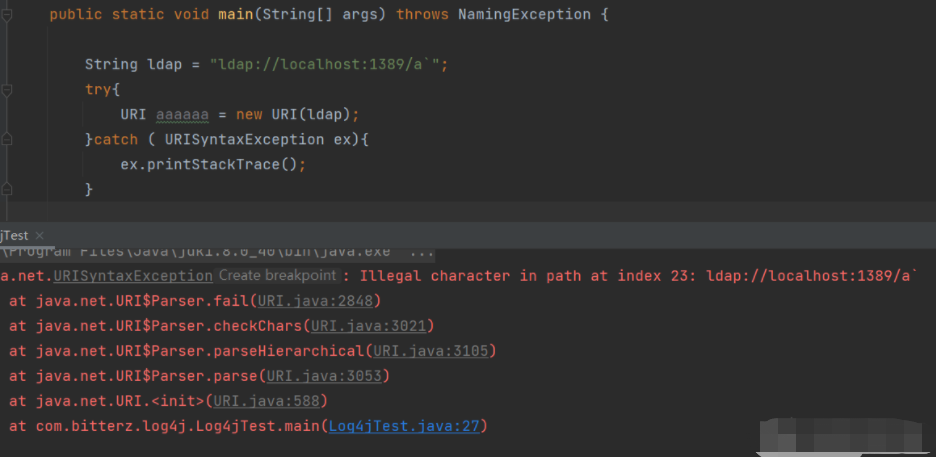
Task: Open the URI.java:3021 stack trace link
Action: (372, 325)
